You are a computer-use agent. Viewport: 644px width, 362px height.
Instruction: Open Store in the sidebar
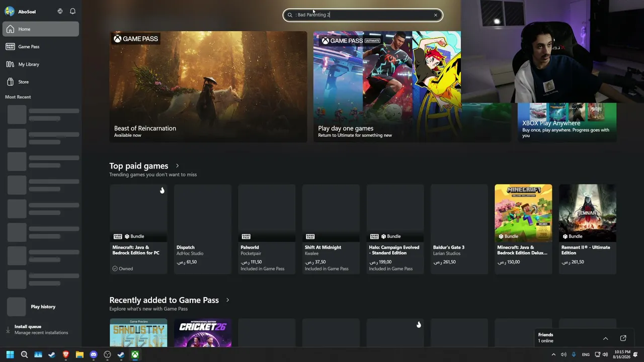41,82
